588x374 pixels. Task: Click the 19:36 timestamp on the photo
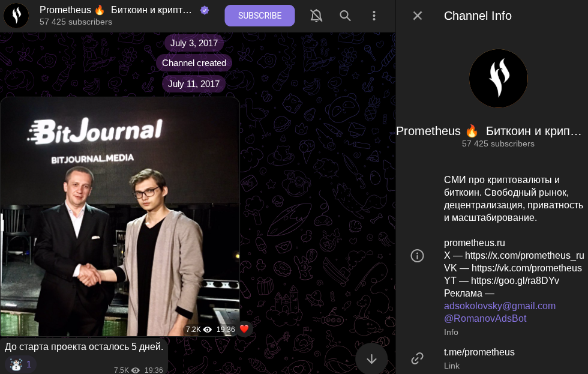pyautogui.click(x=226, y=330)
